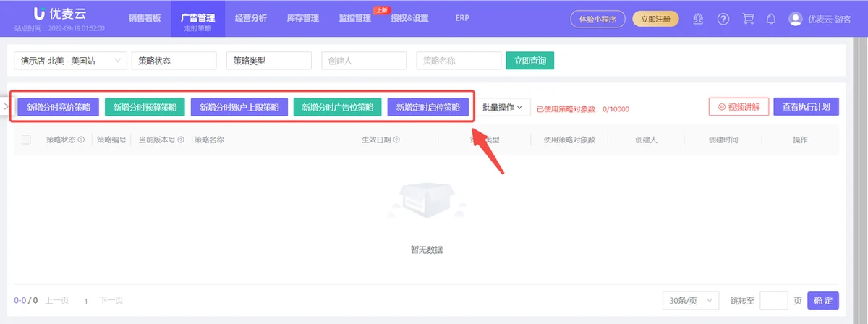Open the 库存管理 menu
The height and width of the screenshot is (324, 868).
click(302, 18)
